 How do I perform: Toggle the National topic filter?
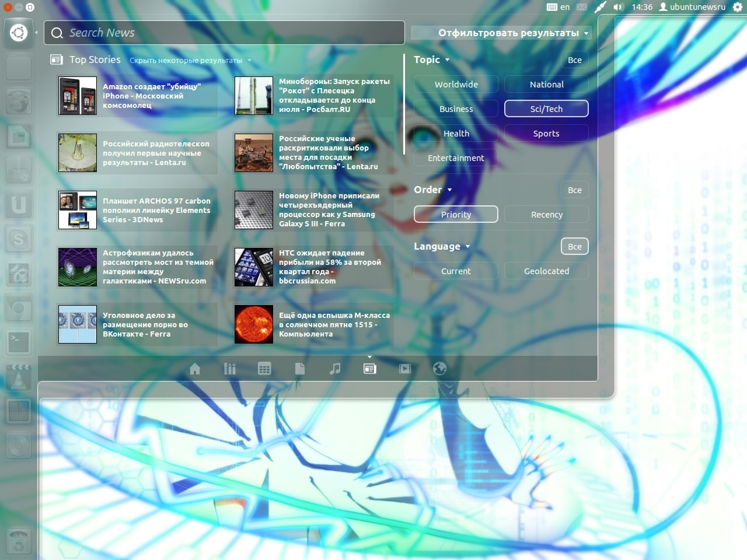point(546,85)
